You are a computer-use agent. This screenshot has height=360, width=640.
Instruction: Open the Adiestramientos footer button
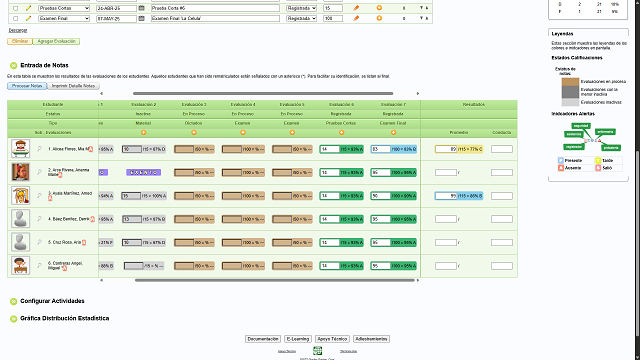tap(371, 339)
